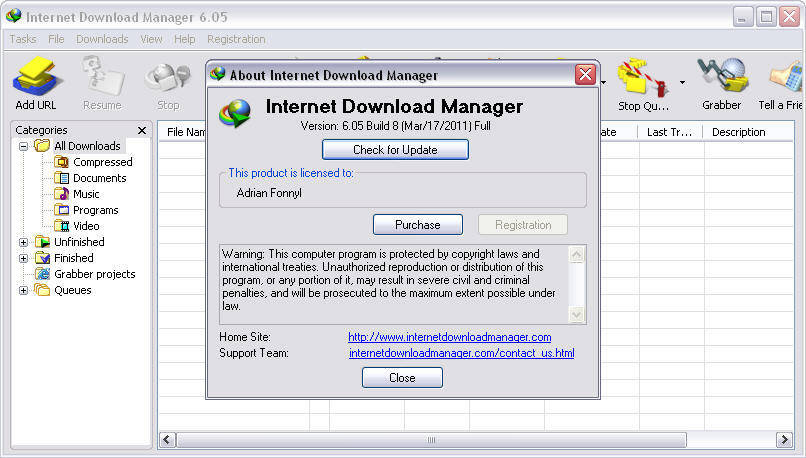Open the Home Site link

450,337
